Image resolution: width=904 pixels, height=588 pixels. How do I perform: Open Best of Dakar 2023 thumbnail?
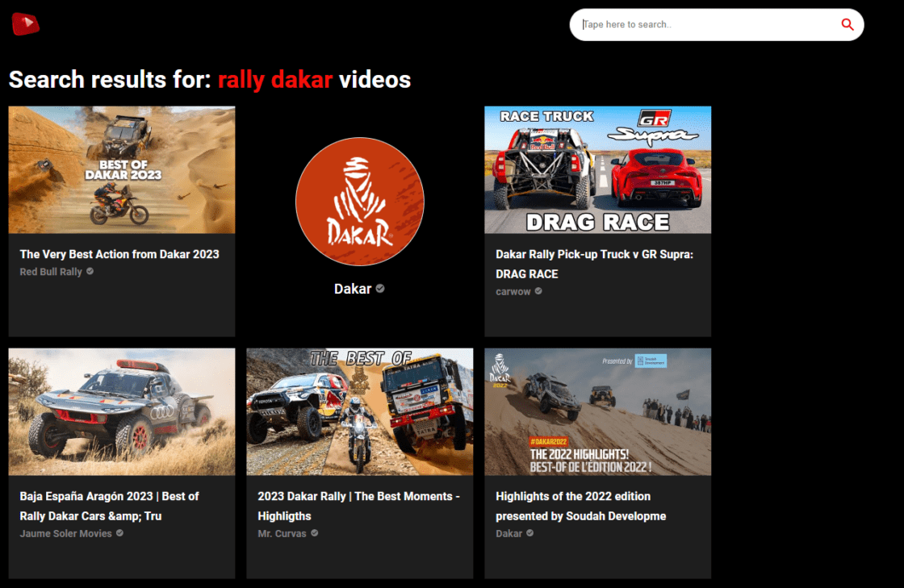[x=122, y=170]
